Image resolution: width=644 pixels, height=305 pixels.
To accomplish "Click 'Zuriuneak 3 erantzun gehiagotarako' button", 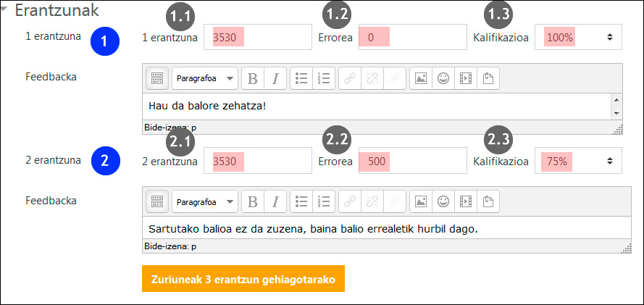I will tap(243, 279).
